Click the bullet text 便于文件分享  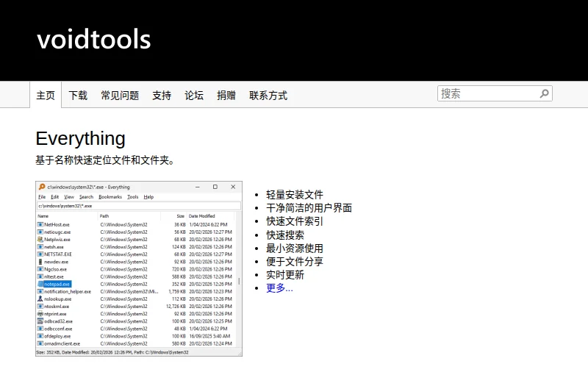tap(295, 262)
